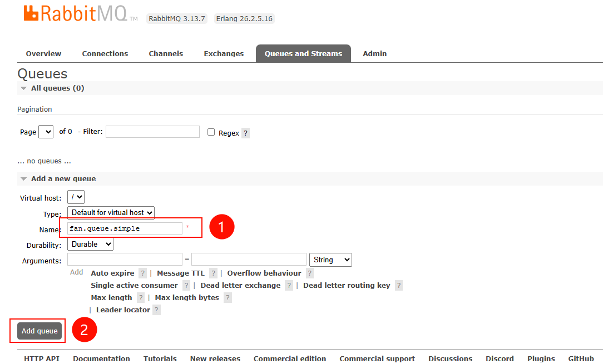This screenshot has width=603, height=364.
Task: Click the RabbitMQ logo
Action: click(x=80, y=13)
